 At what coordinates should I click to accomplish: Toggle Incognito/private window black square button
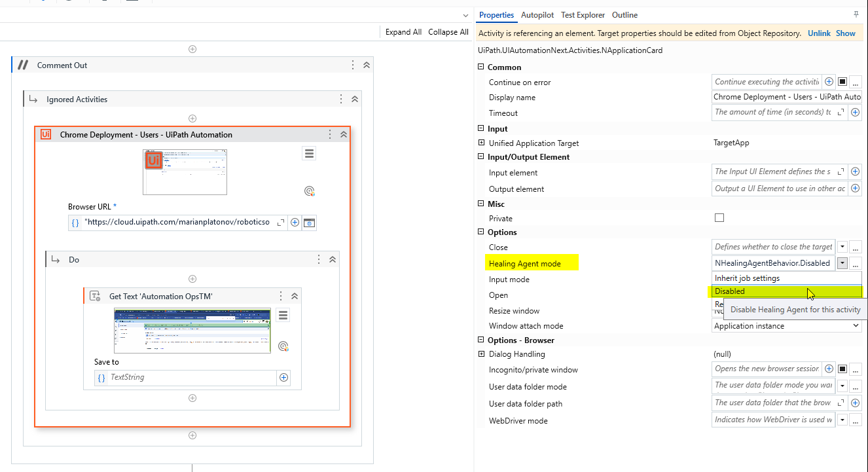coord(842,369)
